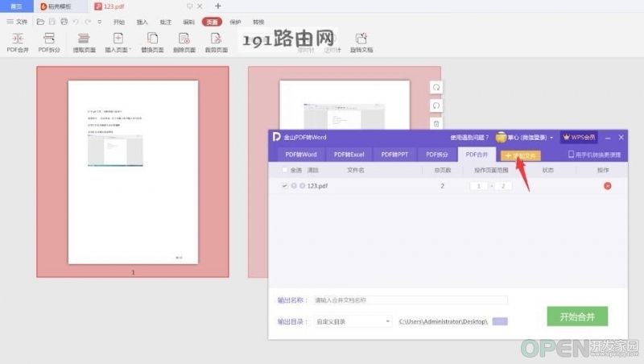Click the upper rotate icon beside page 2

436,88
